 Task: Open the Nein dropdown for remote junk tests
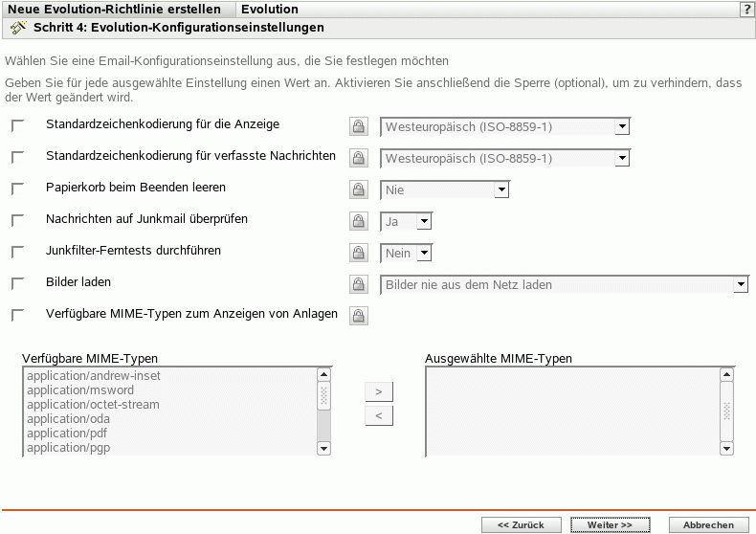(406, 253)
